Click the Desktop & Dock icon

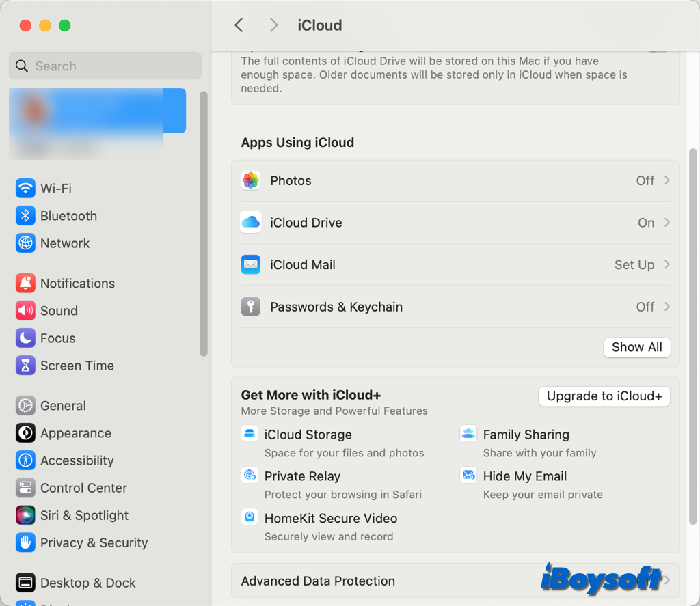25,583
